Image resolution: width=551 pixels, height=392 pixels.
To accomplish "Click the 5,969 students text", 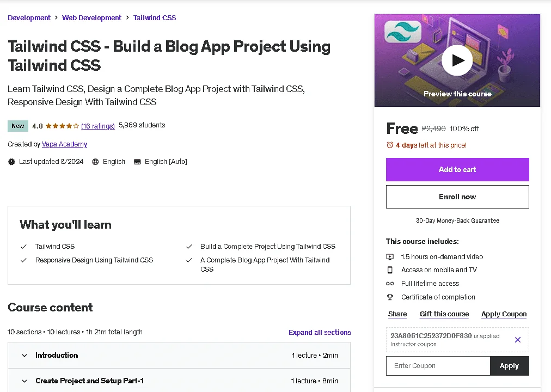I will (142, 125).
